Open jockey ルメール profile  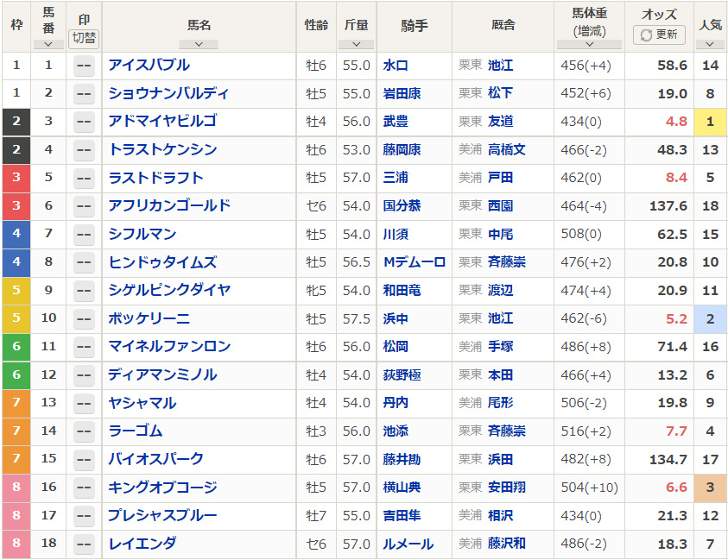[x=408, y=544]
